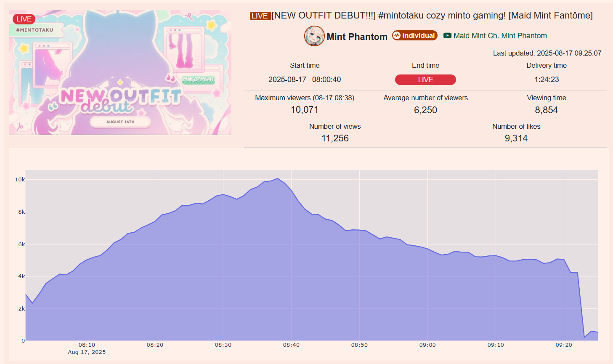Click the 08:40 tick on the chart axis
The height and width of the screenshot is (364, 613).
pyautogui.click(x=291, y=345)
